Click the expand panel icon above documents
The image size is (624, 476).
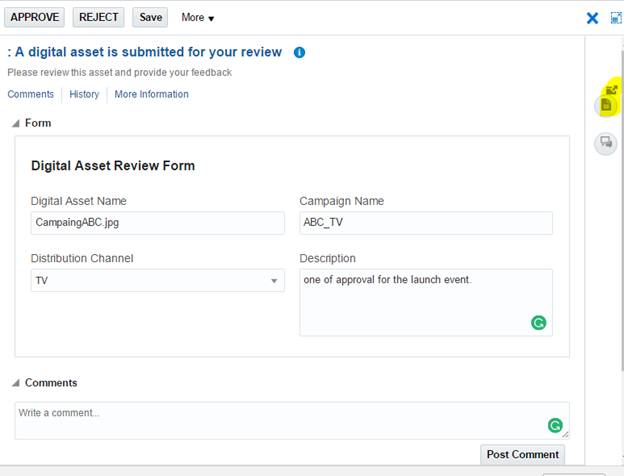coord(612,90)
